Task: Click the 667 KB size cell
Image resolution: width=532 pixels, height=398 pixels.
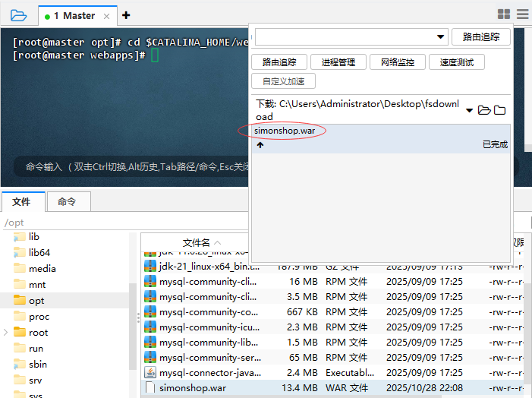Action: pyautogui.click(x=302, y=311)
